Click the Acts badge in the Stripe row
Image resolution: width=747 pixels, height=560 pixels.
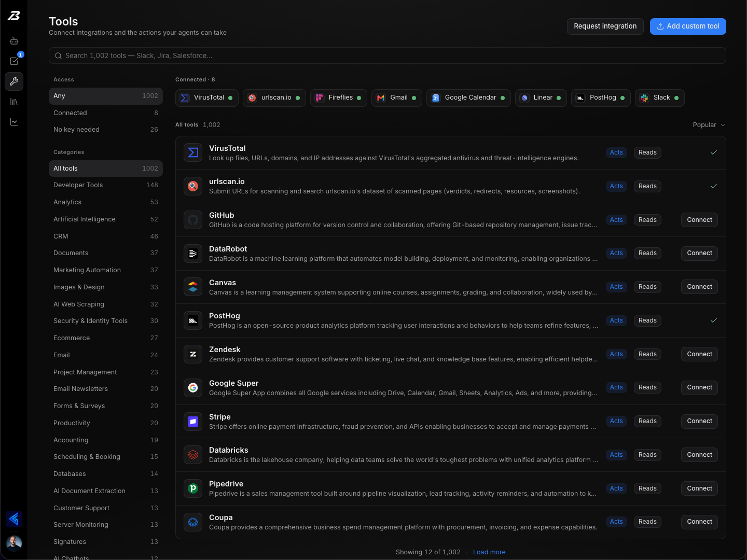coord(616,421)
